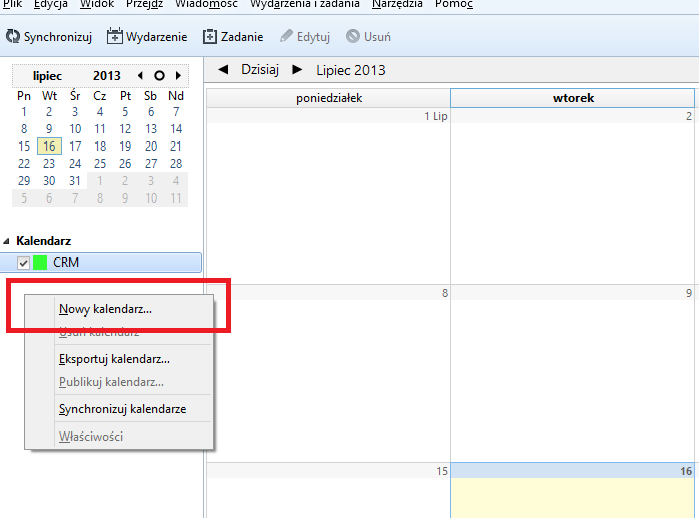Select day 25 in the mini calendar
The image size is (699, 518).
click(99, 164)
